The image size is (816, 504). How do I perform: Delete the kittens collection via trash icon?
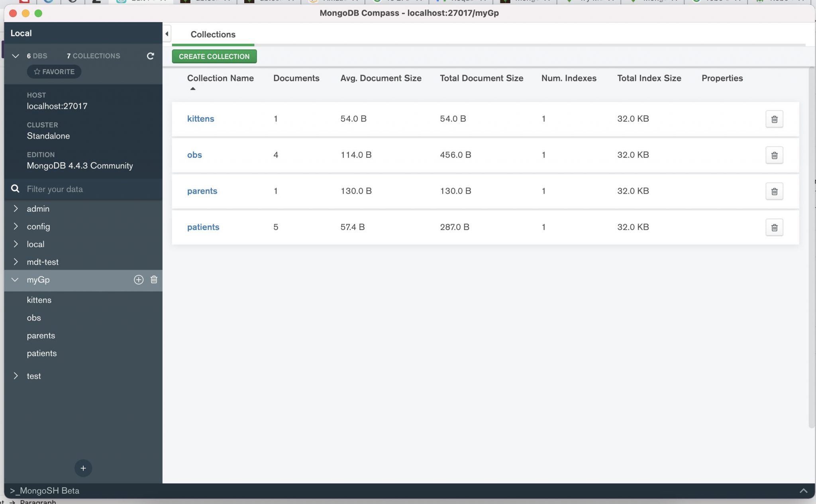pyautogui.click(x=774, y=119)
